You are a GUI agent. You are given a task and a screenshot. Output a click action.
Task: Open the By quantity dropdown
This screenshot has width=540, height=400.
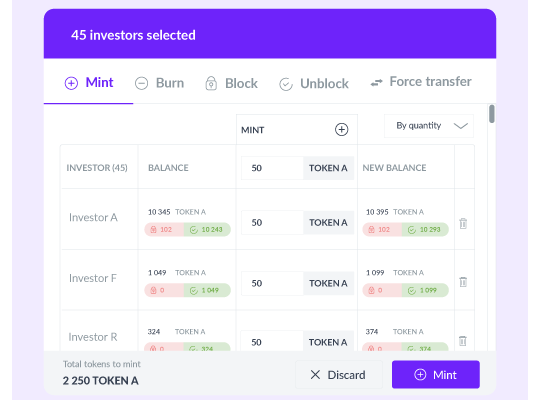429,126
